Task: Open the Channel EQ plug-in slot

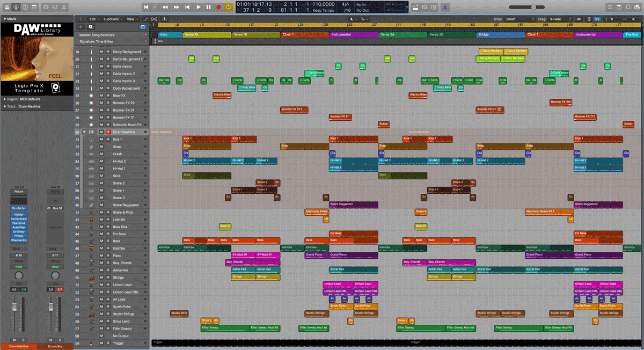Action: [x=19, y=240]
